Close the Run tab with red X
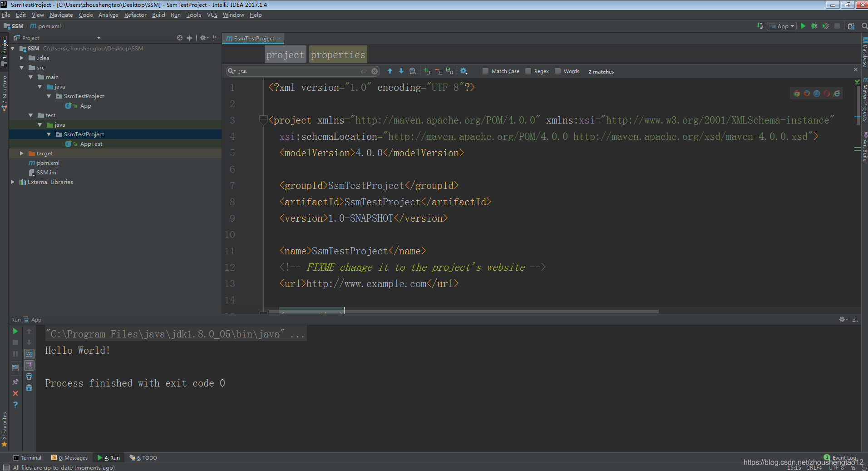This screenshot has width=868, height=471. point(15,393)
